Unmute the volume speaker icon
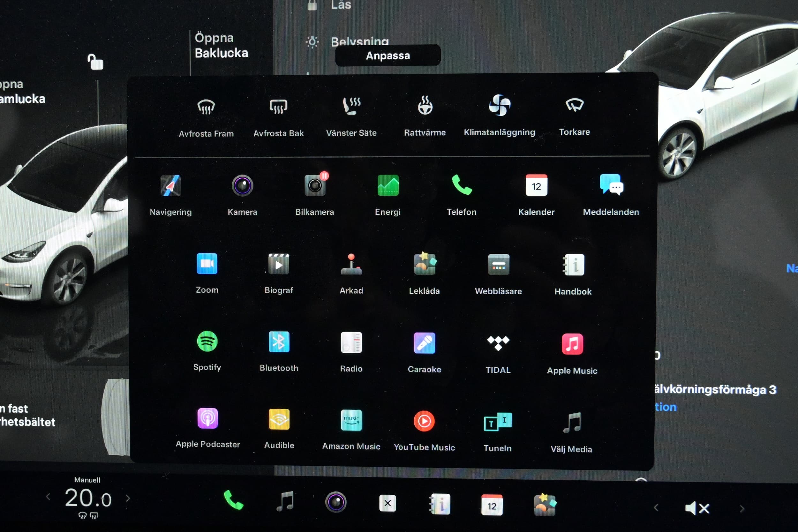Image resolution: width=798 pixels, height=532 pixels. point(697,508)
